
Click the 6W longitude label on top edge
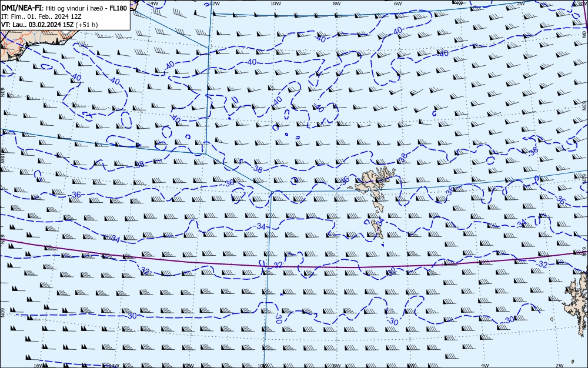pyautogui.click(x=398, y=3)
